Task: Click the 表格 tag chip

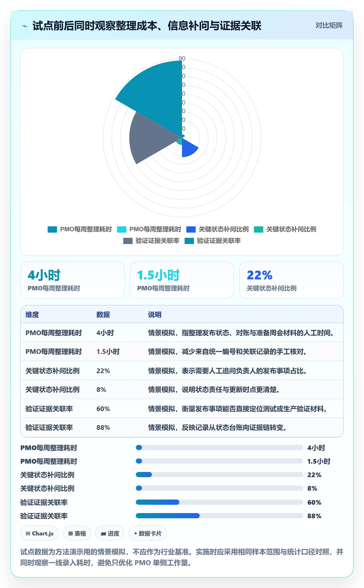Action: click(x=77, y=533)
